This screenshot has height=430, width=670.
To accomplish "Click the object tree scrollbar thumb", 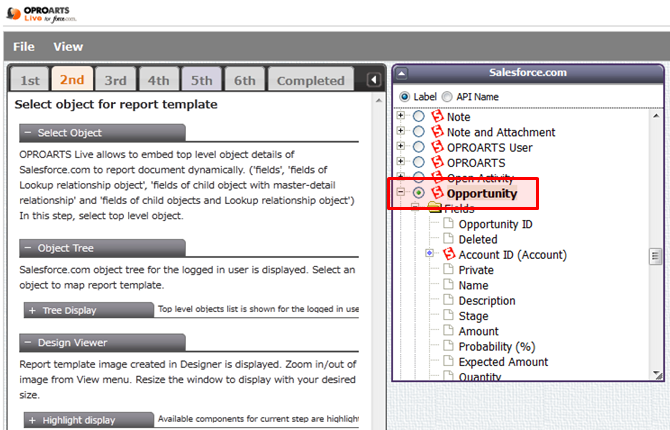I will (x=655, y=256).
